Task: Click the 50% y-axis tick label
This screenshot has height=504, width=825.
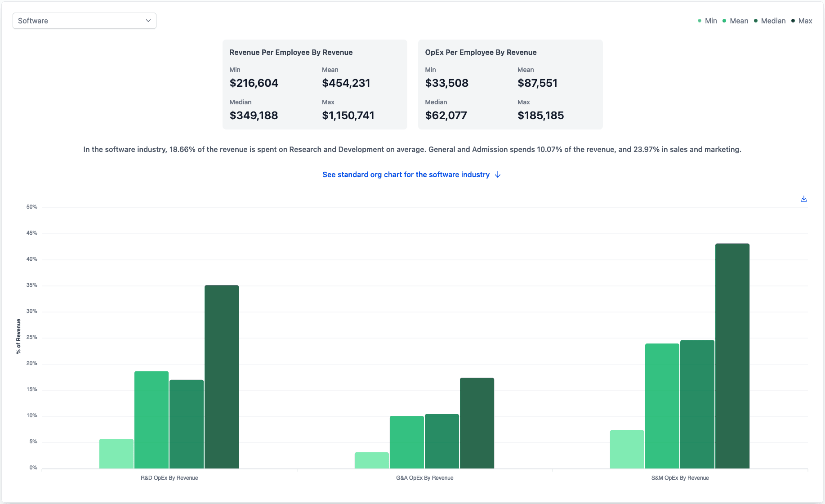Action: 32,207
